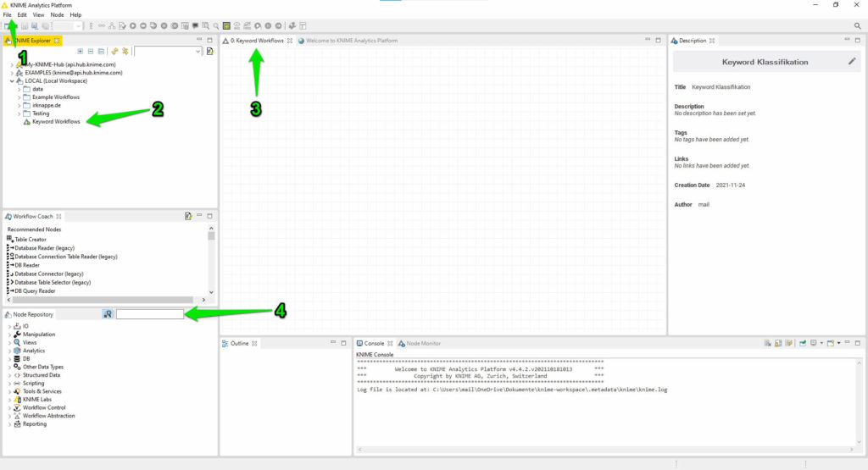Toggle the Node Repository fuzzy search icon
The width and height of the screenshot is (868, 470).
click(x=108, y=314)
